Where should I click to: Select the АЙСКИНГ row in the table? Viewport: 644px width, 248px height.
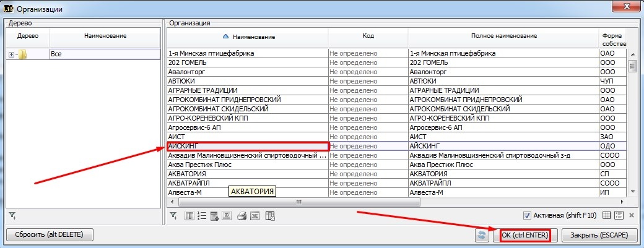pos(248,146)
